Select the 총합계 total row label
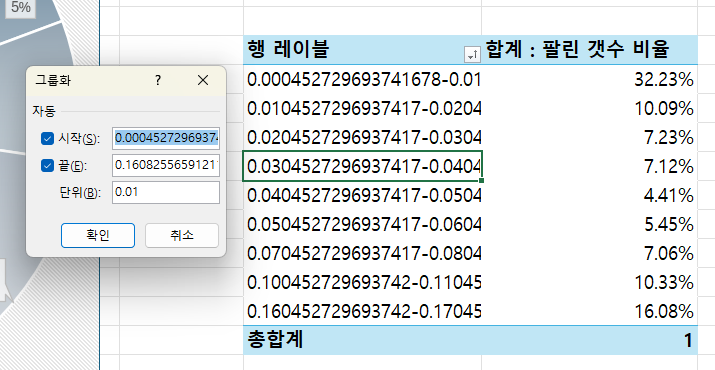This screenshot has height=370, width=715. (x=363, y=340)
